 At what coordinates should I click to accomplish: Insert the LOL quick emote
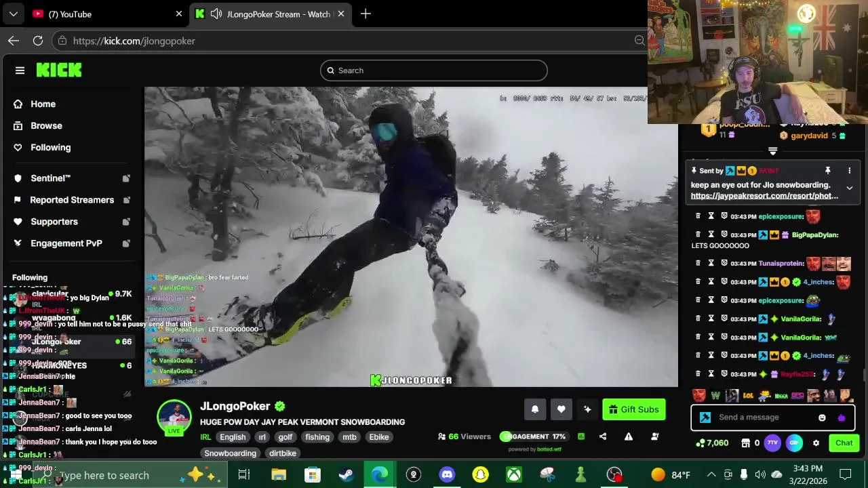[748, 395]
